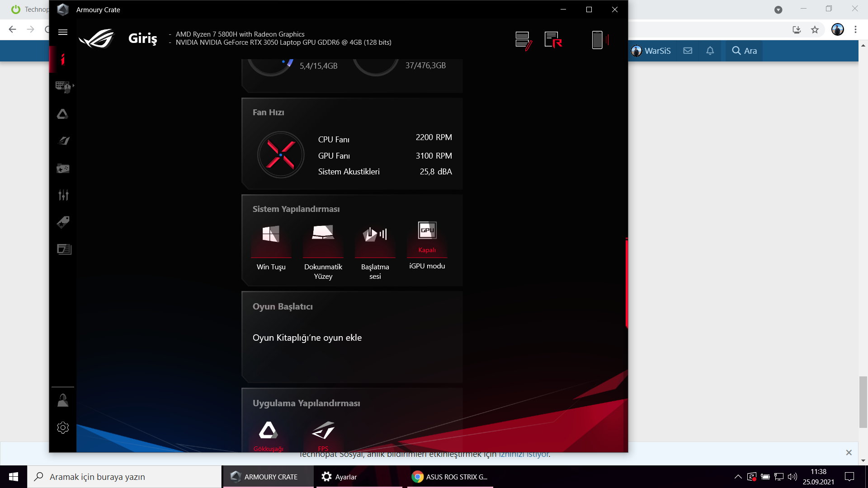Click the mobile device connect icon

pos(597,40)
